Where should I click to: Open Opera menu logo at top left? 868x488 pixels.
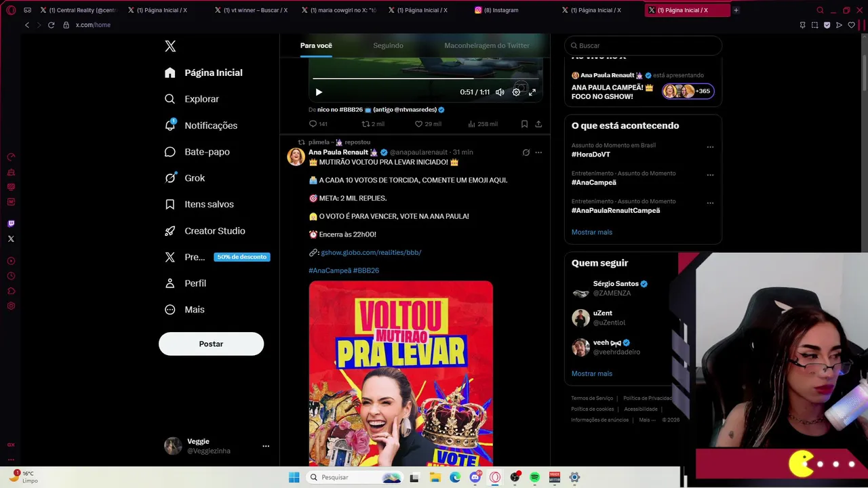click(11, 10)
